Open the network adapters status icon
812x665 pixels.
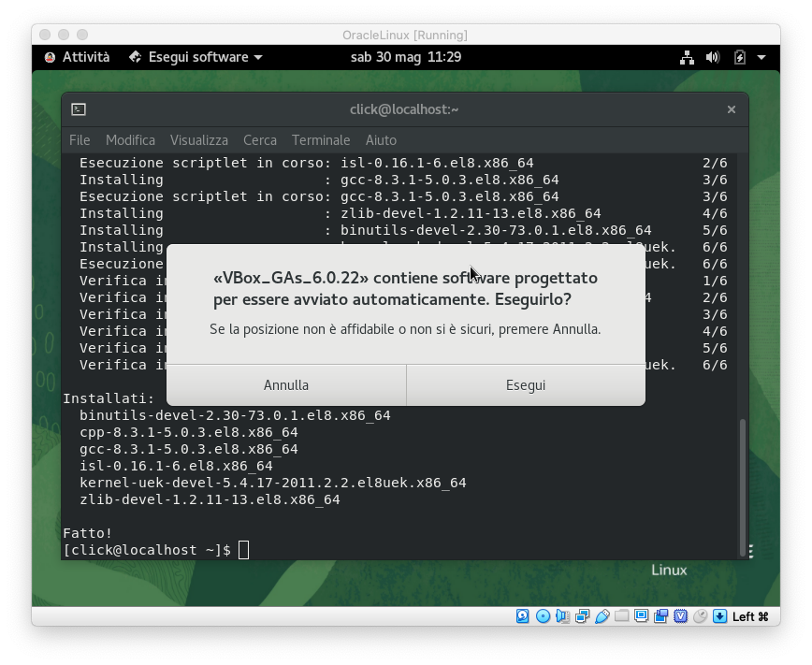582,615
